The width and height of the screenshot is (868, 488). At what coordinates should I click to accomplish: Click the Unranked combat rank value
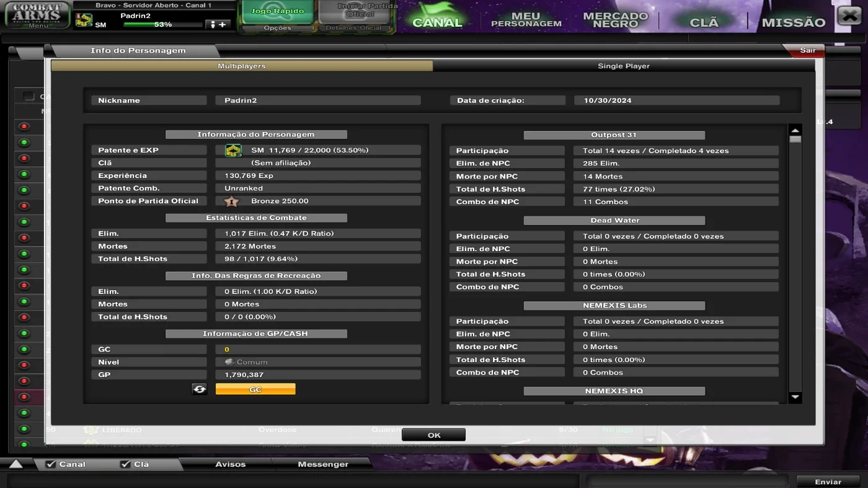[x=318, y=188]
